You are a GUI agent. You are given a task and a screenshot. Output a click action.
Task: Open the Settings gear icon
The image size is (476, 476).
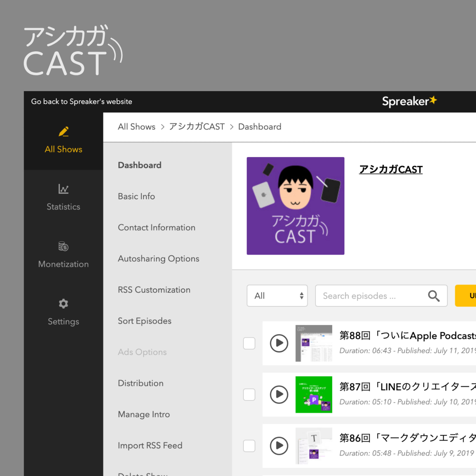[63, 304]
